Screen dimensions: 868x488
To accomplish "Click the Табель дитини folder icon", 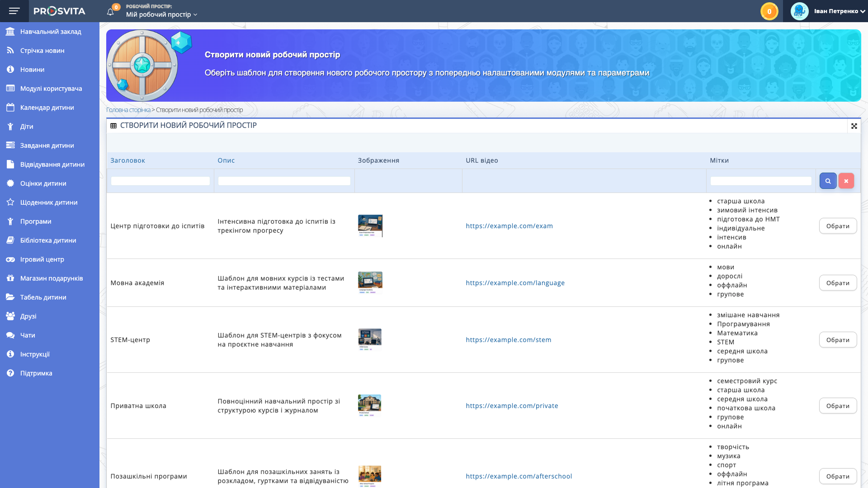I will 10,297.
